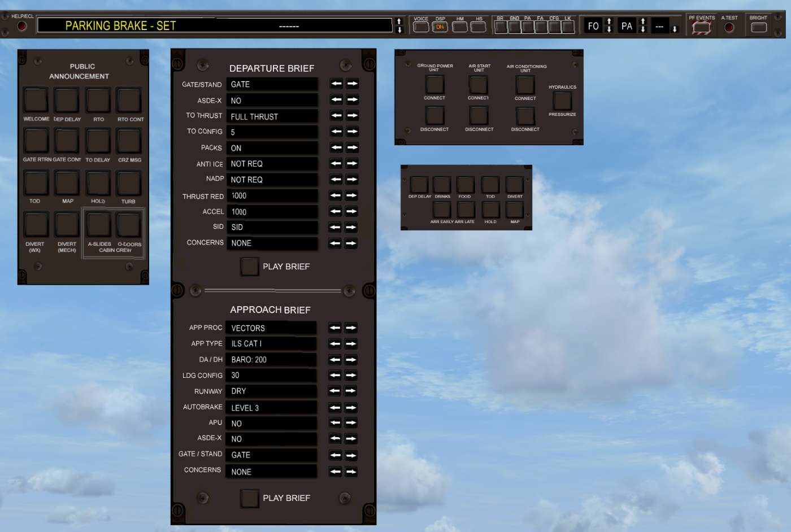The image size is (791, 532).
Task: Click the HELP/ECL knob
Action: (x=22, y=25)
